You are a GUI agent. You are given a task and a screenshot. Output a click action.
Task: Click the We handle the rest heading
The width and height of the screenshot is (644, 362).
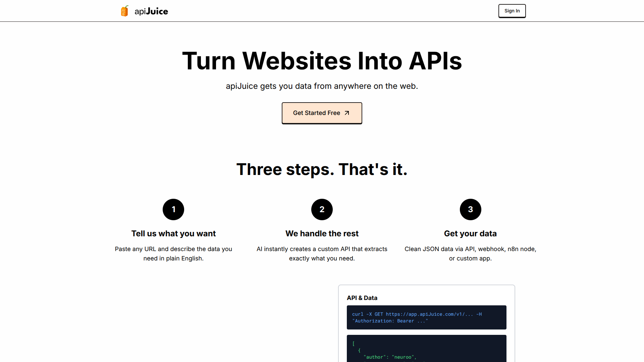pos(322,234)
